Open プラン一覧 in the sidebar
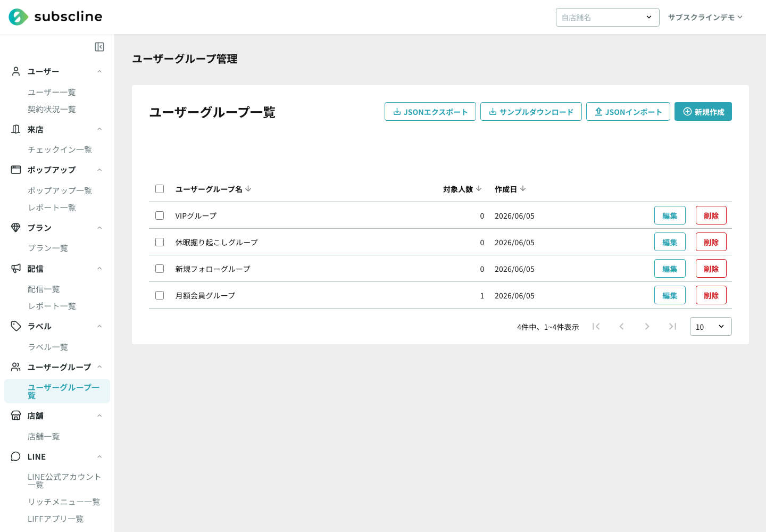 coord(48,248)
